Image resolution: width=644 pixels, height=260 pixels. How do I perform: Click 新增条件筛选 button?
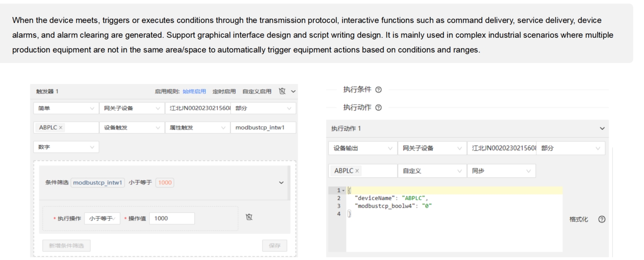(66, 246)
